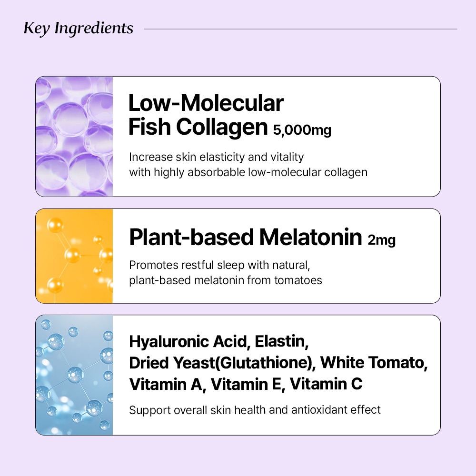Select the restful sleep description text

[x=225, y=273]
